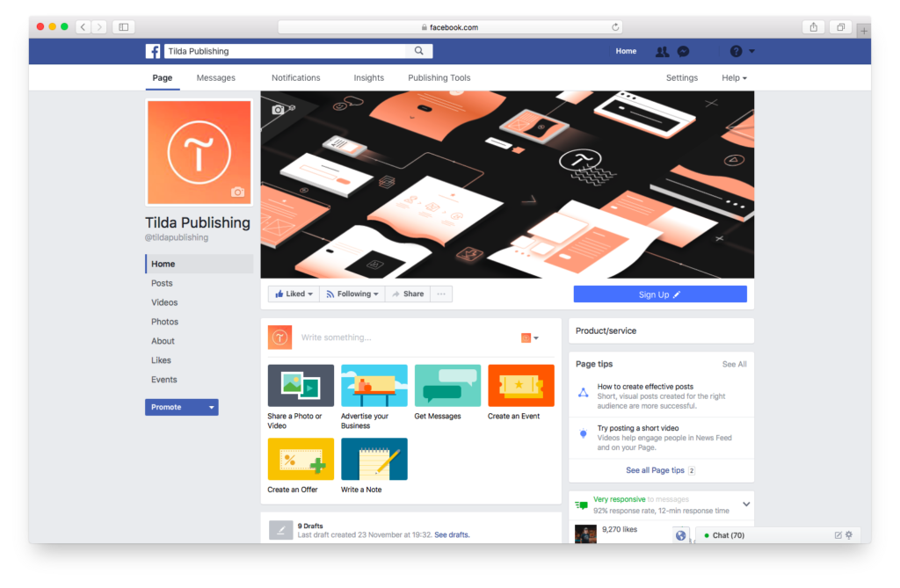
Task: Open the three-dots more actions button
Action: coord(441,294)
